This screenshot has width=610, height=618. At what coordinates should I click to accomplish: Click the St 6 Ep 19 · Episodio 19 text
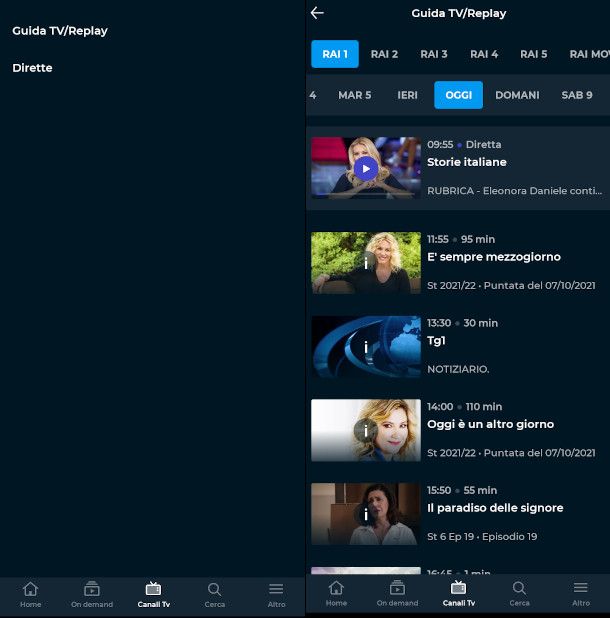[x=482, y=536]
